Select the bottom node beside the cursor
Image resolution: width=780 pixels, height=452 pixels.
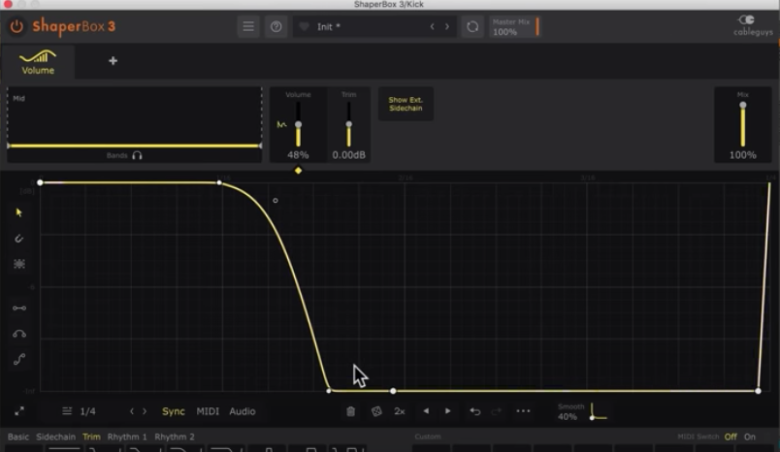pyautogui.click(x=393, y=391)
